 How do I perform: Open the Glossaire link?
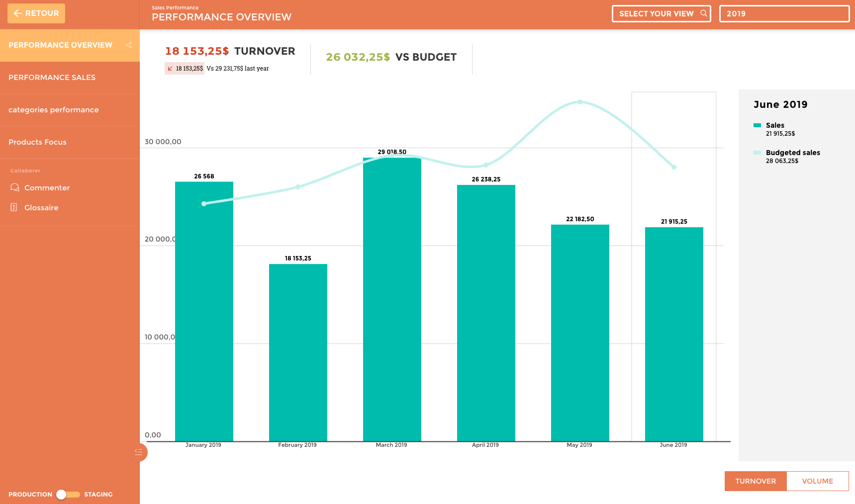41,208
